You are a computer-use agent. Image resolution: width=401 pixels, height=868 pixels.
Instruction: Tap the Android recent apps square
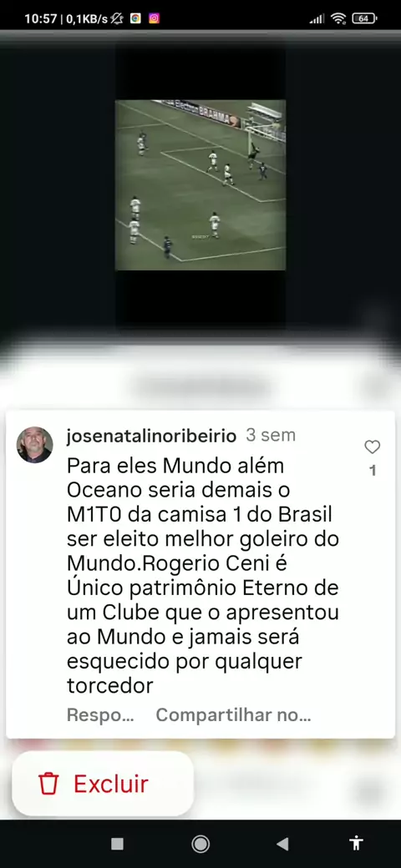click(x=117, y=843)
